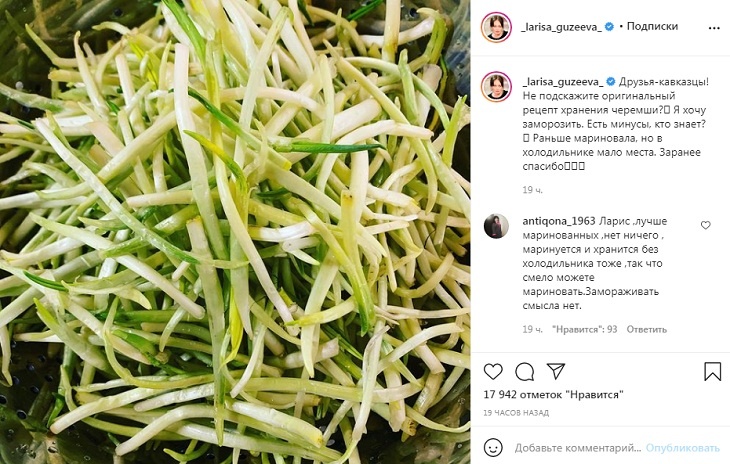
Task: Click the caption profile avatar
Action: tap(496, 87)
